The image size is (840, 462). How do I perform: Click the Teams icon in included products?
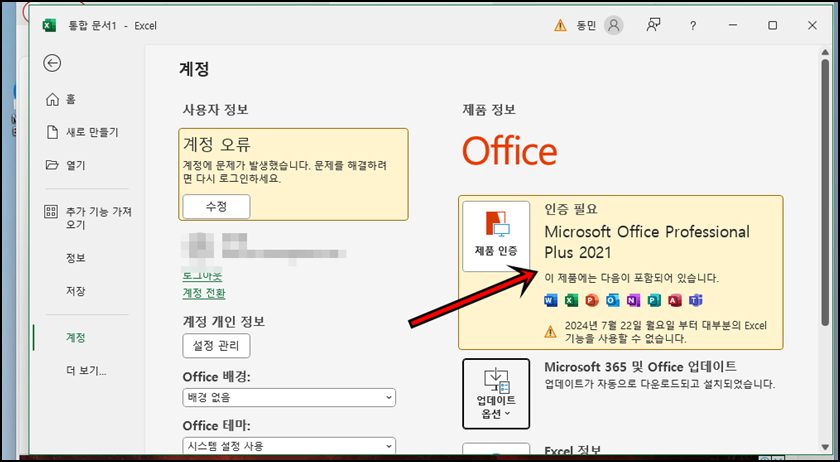click(695, 300)
